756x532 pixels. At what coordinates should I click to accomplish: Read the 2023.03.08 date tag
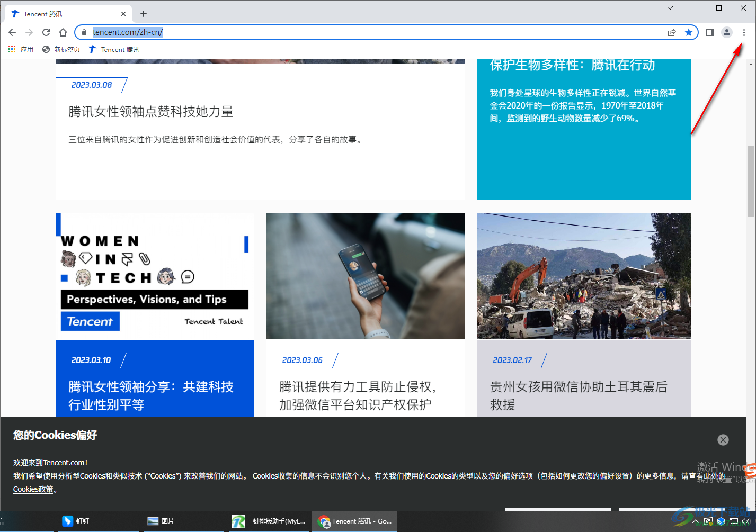(x=92, y=85)
